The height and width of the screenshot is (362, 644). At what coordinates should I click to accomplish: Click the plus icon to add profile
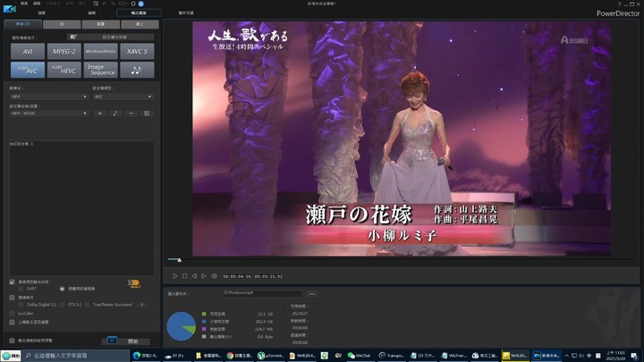click(100, 114)
